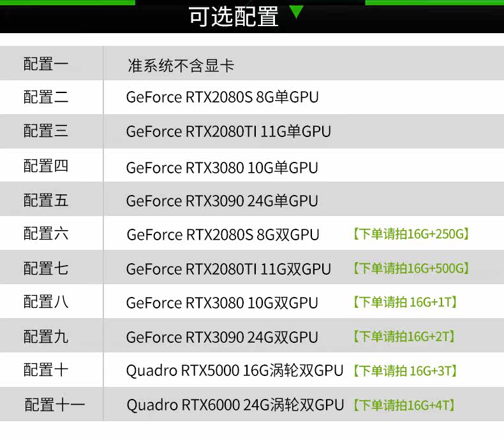
Task: Click GeForce RTX3080 10G双GPU text
Action: pos(222,303)
